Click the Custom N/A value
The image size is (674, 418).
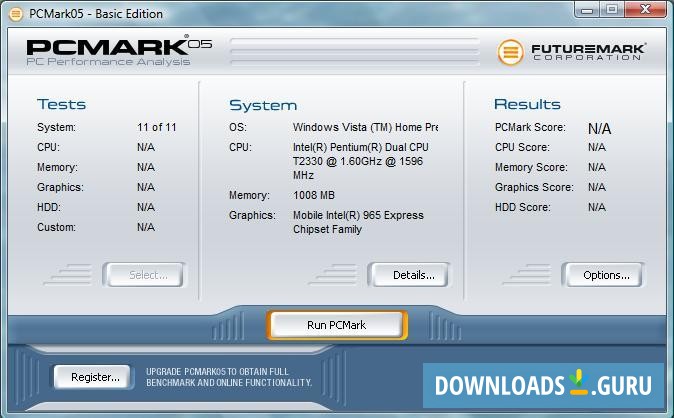coord(146,227)
